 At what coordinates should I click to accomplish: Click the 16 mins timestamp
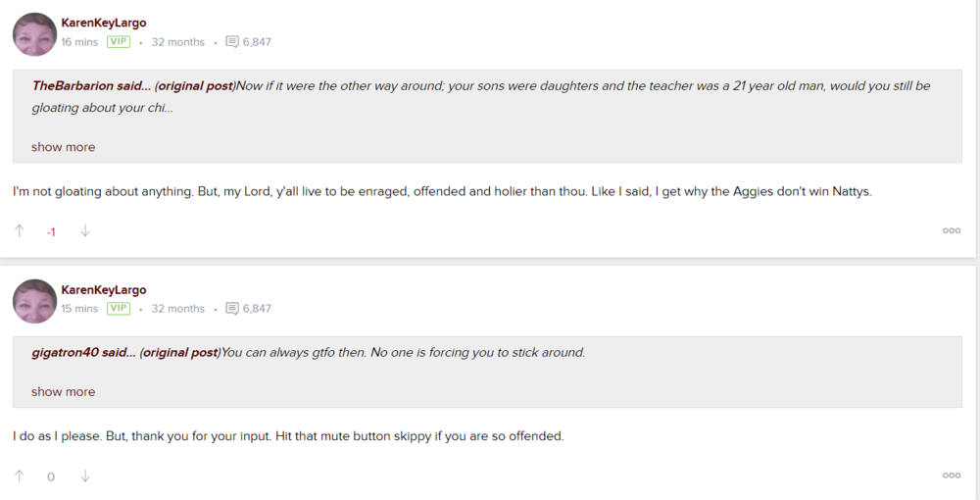pyautogui.click(x=79, y=42)
